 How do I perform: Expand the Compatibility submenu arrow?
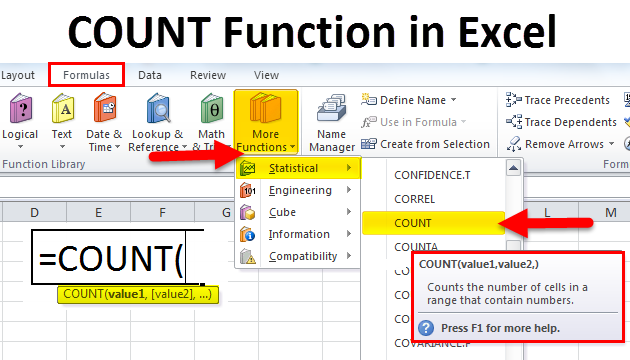point(349,256)
